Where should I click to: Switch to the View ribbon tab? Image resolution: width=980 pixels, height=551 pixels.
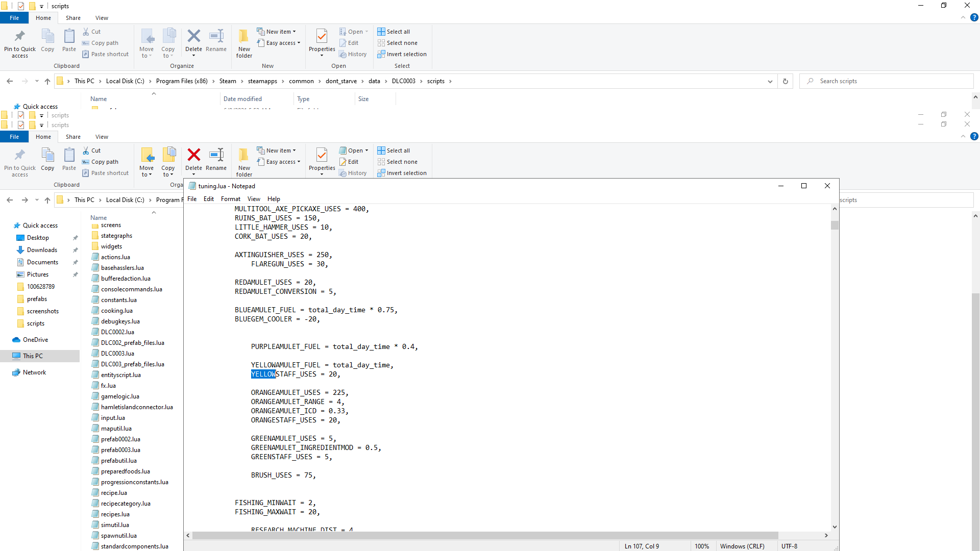click(102, 18)
